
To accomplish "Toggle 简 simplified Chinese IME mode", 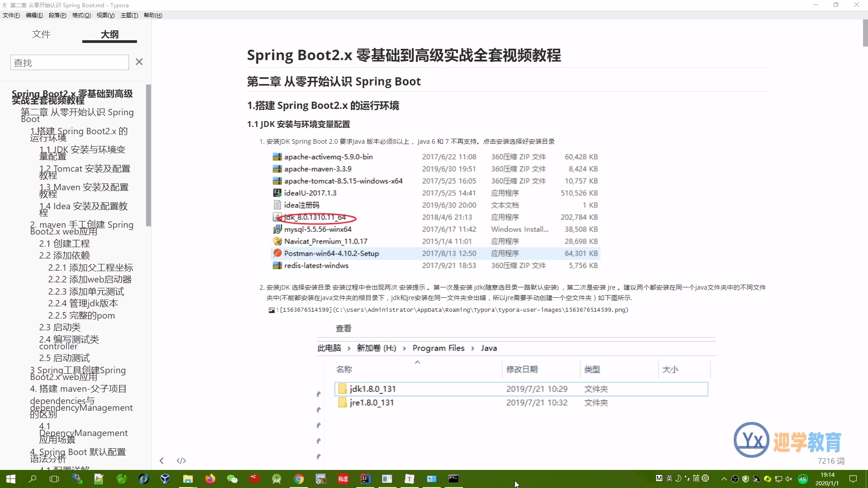I will [x=696, y=478].
